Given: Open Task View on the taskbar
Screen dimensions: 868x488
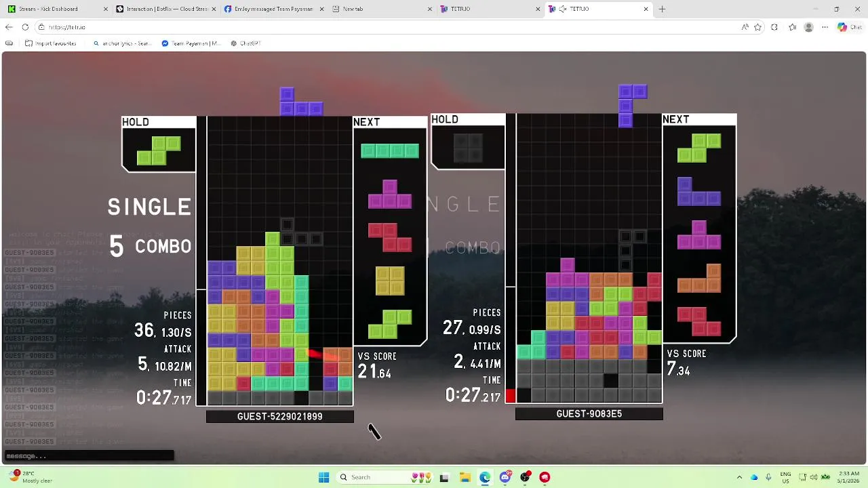Looking at the screenshot, I should pyautogui.click(x=444, y=477).
